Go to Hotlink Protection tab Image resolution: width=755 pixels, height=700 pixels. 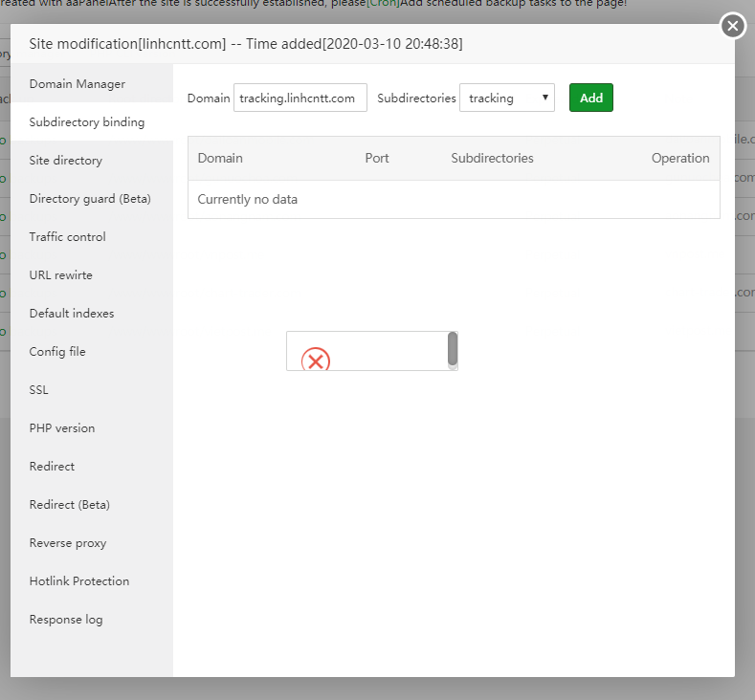coord(79,581)
